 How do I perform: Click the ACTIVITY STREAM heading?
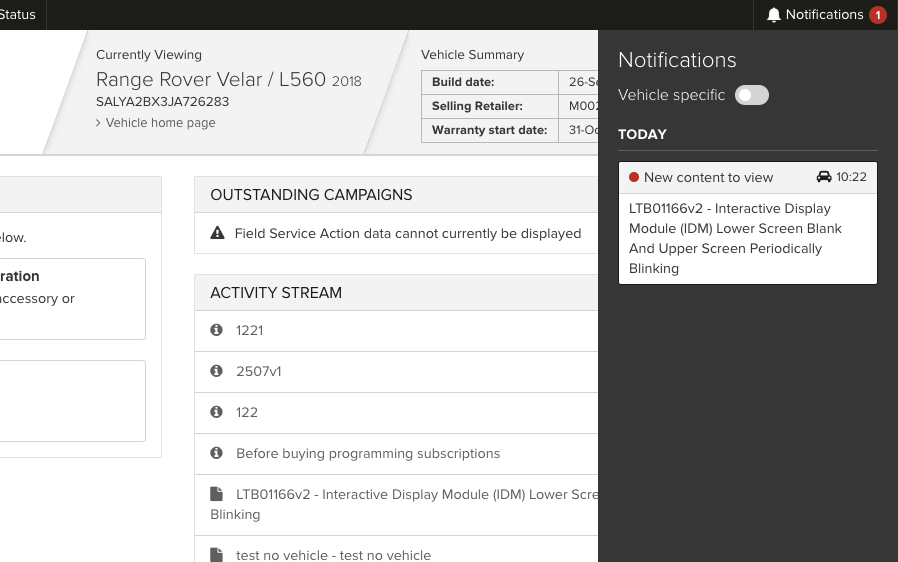click(276, 293)
